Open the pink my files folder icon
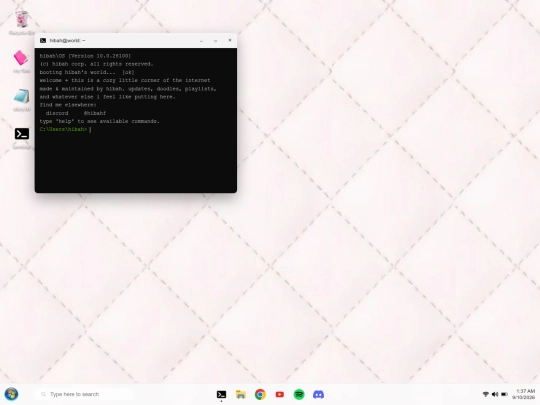The height and width of the screenshot is (405, 540). point(21,61)
